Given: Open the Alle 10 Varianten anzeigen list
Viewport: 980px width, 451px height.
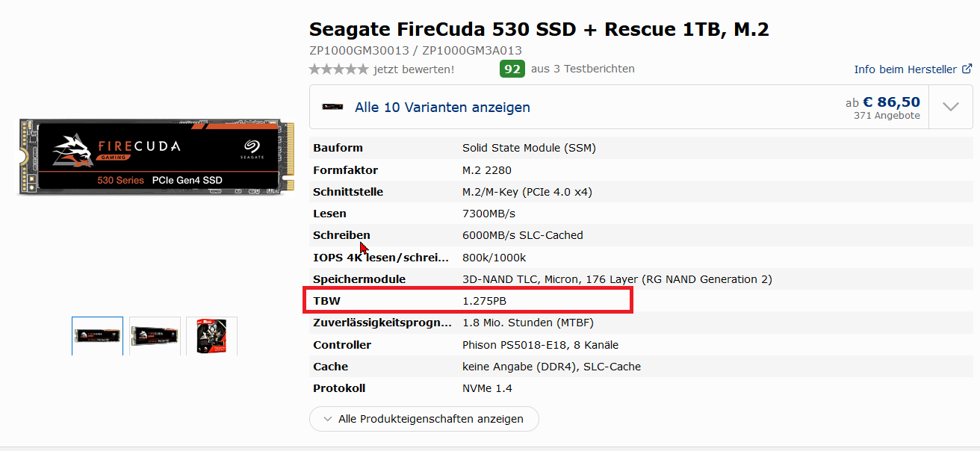Looking at the screenshot, I should pos(442,108).
